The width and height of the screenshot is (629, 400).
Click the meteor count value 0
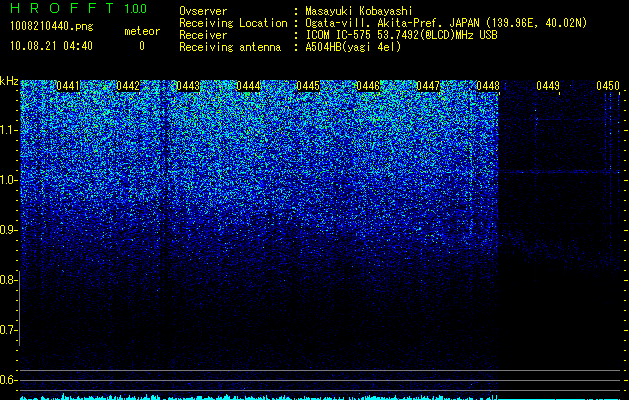pos(142,46)
